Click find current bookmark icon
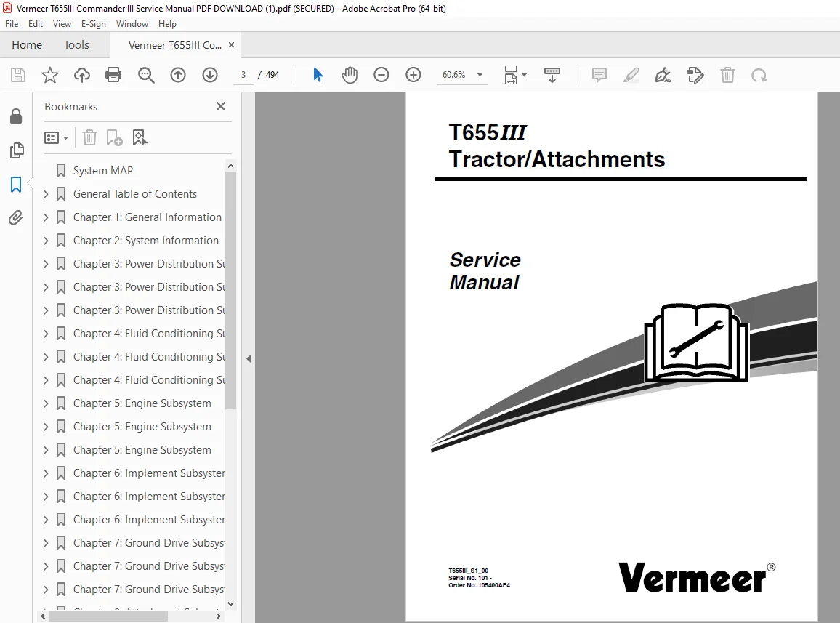The height and width of the screenshot is (623, 840). pyautogui.click(x=140, y=138)
